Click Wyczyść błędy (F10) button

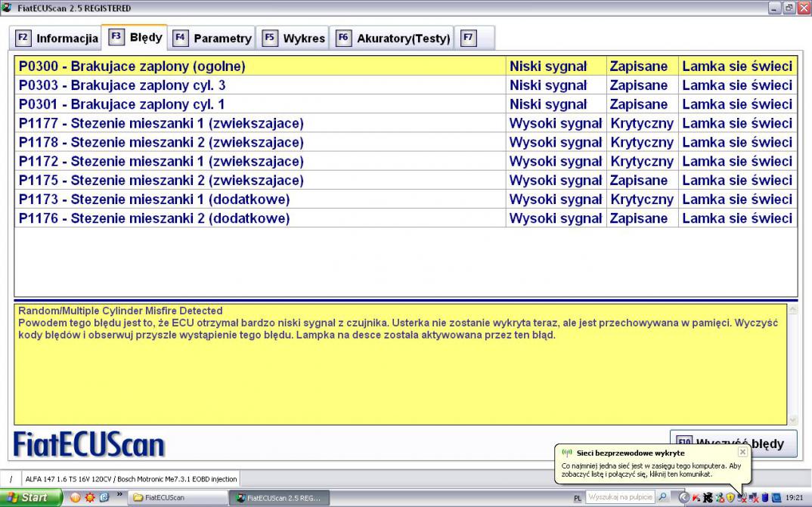pos(733,444)
